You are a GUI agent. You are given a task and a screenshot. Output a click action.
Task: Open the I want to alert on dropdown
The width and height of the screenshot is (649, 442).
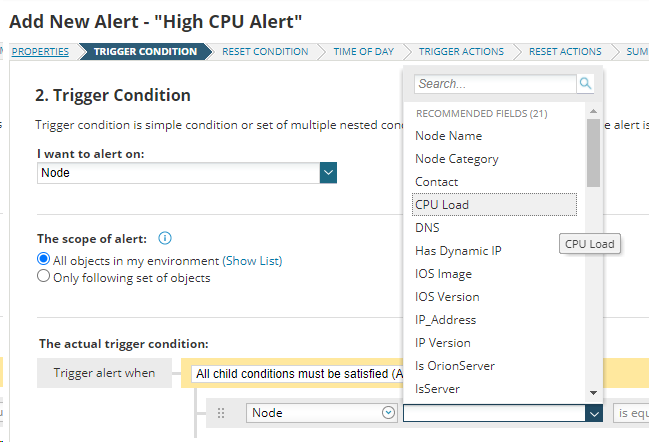[x=328, y=173]
